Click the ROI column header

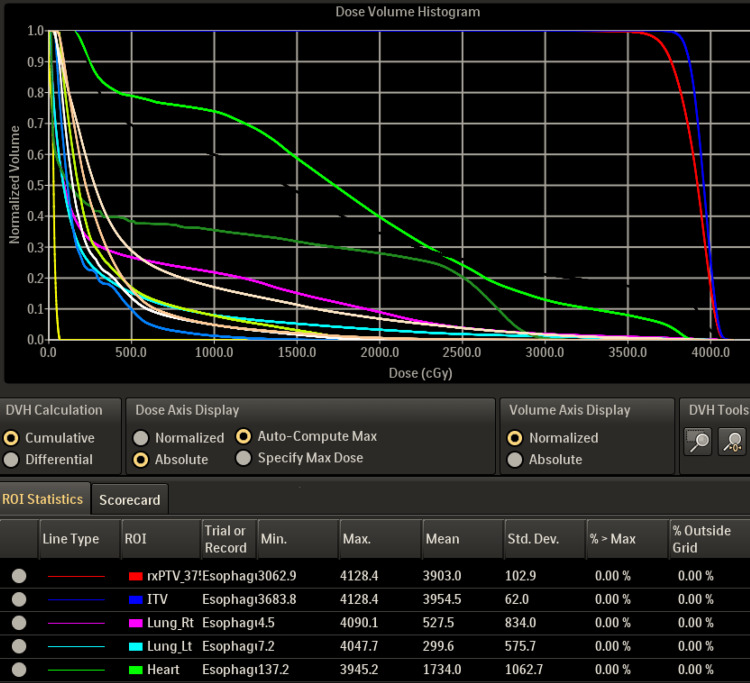(161, 539)
